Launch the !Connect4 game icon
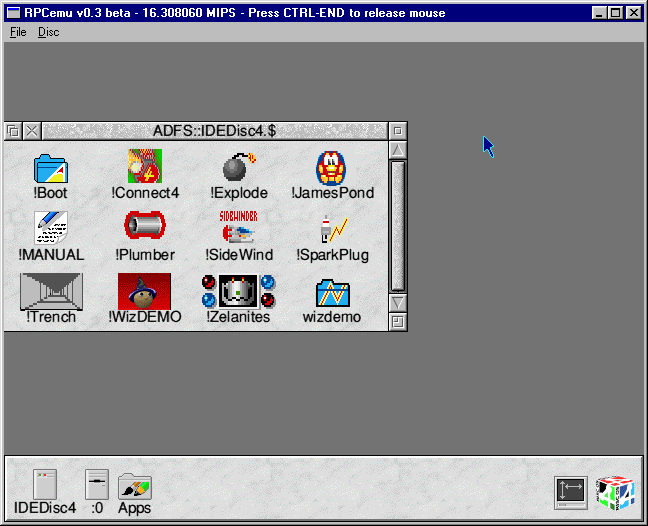Screen dimensions: 648x526 coord(145,167)
